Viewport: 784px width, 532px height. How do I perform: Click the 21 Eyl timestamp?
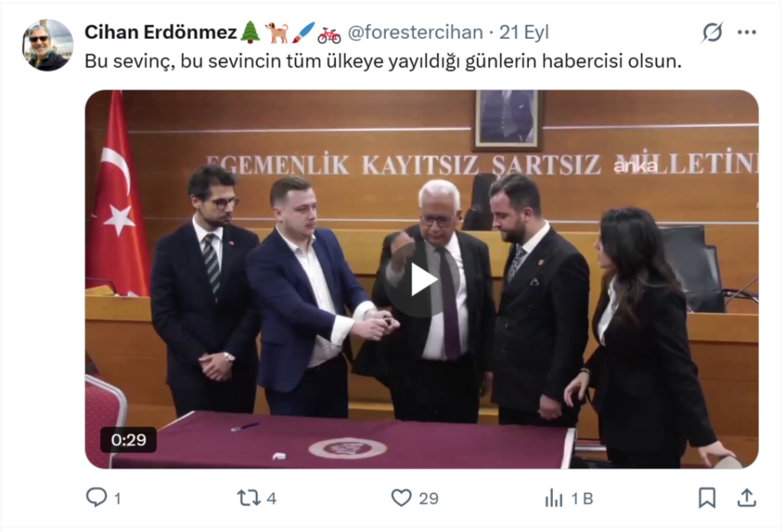pyautogui.click(x=524, y=32)
